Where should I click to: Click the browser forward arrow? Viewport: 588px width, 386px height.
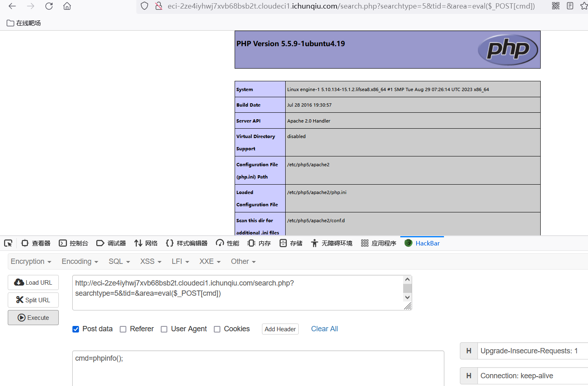click(x=31, y=6)
